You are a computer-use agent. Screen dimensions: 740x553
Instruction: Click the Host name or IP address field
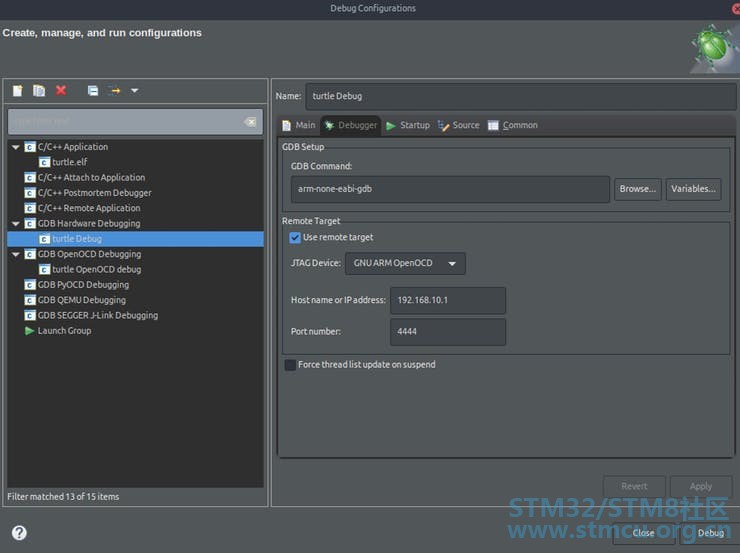448,300
